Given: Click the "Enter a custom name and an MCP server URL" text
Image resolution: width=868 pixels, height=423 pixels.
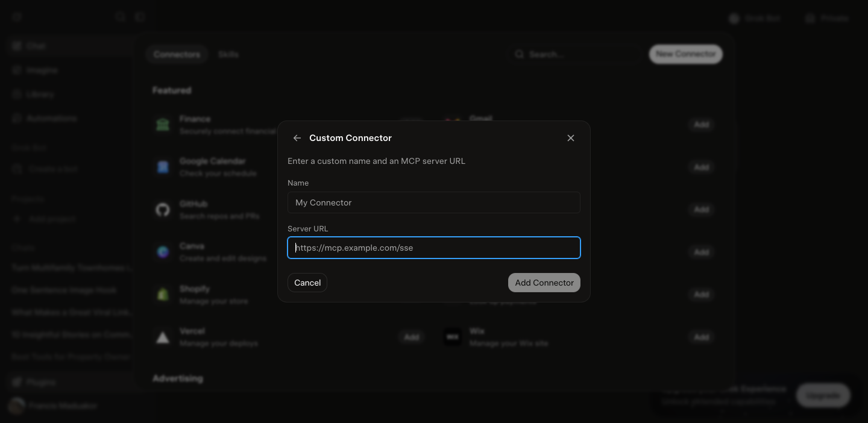Looking at the screenshot, I should [376, 161].
